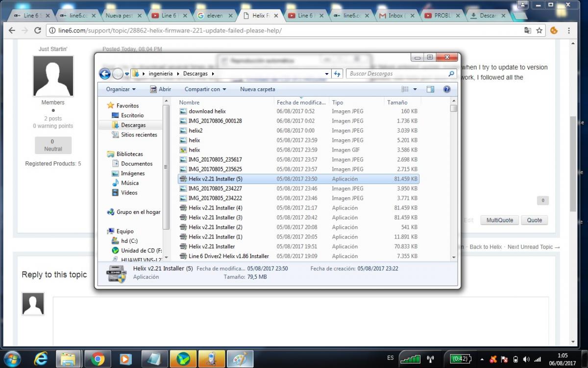This screenshot has width=588, height=368.
Task: Select Helix v2.21 Installer (5) file
Action: [298, 179]
